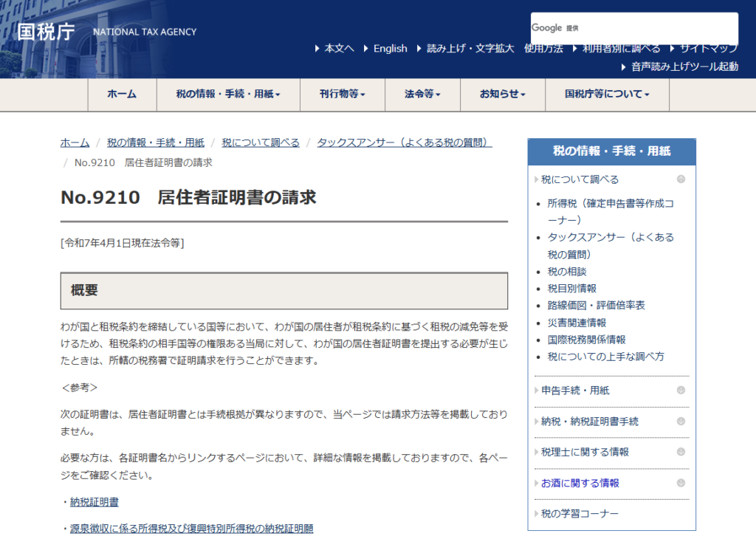
Task: Open the 税の情報・手続・用紙 dropdown menu
Action: tap(227, 95)
